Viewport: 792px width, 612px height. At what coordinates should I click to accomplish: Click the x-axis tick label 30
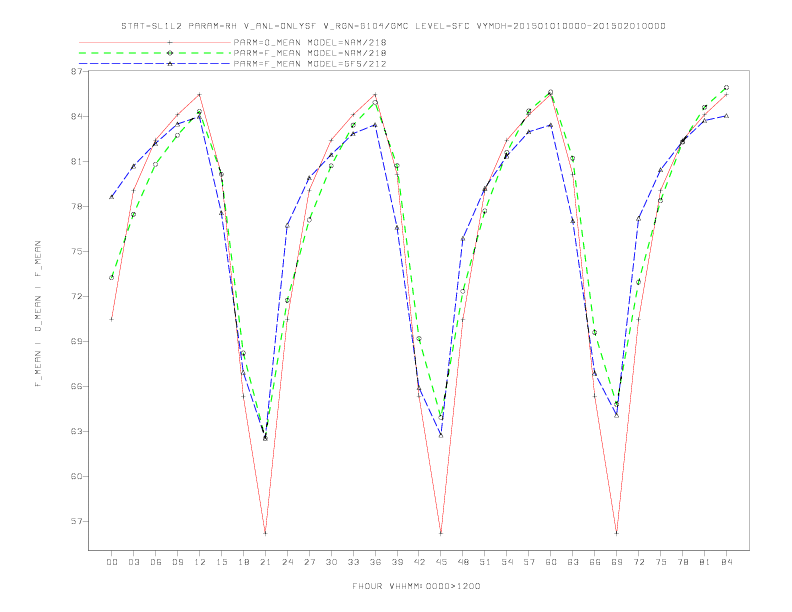pyautogui.click(x=331, y=562)
